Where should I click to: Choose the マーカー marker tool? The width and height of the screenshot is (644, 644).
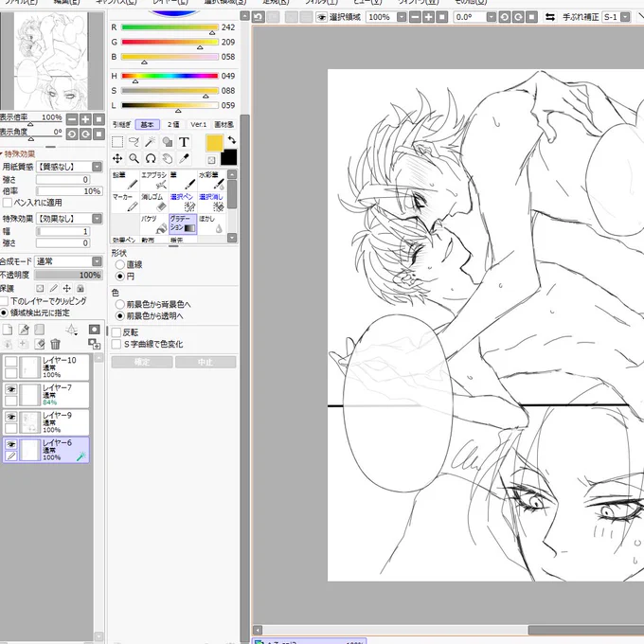click(x=125, y=203)
